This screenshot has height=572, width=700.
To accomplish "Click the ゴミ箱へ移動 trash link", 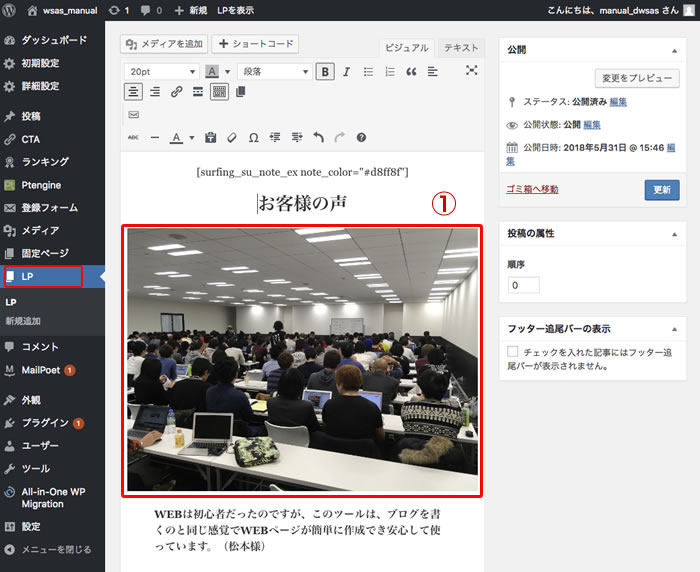I will tap(532, 189).
